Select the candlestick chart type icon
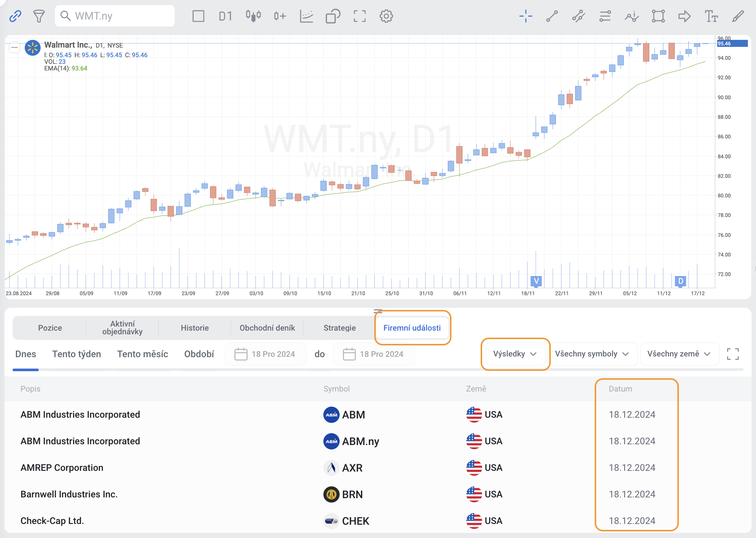The height and width of the screenshot is (538, 756). 253,16
